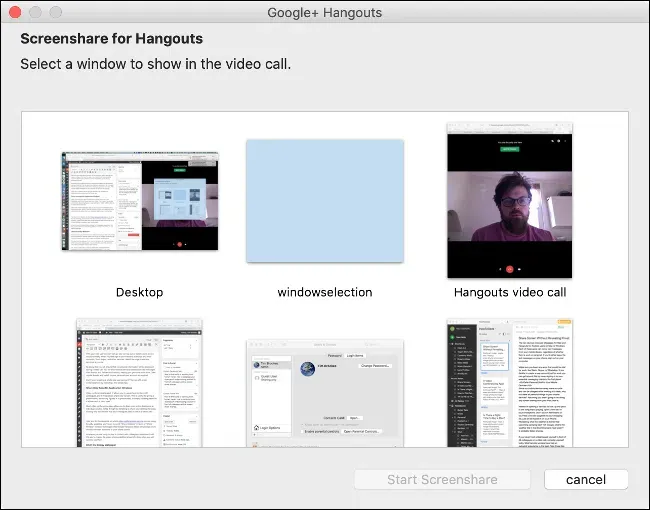The width and height of the screenshot is (650, 510).
Task: Click the grey minimize button in title bar
Action: click(35, 12)
